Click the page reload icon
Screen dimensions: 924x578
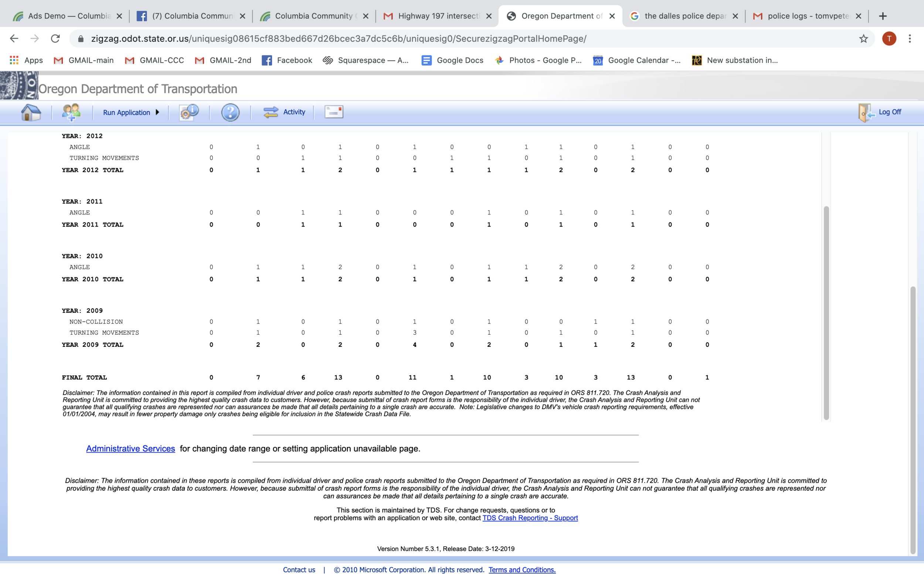coord(55,38)
